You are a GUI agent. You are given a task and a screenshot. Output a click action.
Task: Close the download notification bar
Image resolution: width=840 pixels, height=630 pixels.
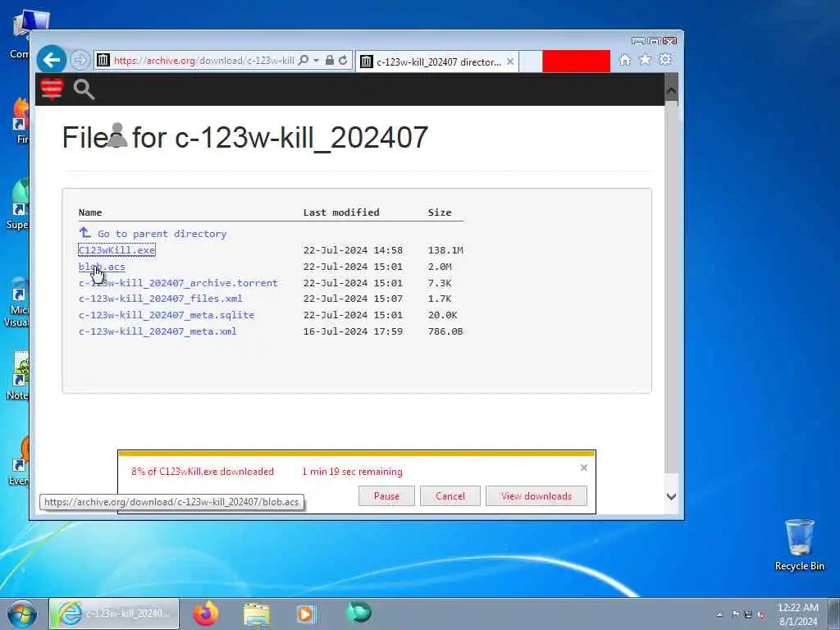(584, 468)
